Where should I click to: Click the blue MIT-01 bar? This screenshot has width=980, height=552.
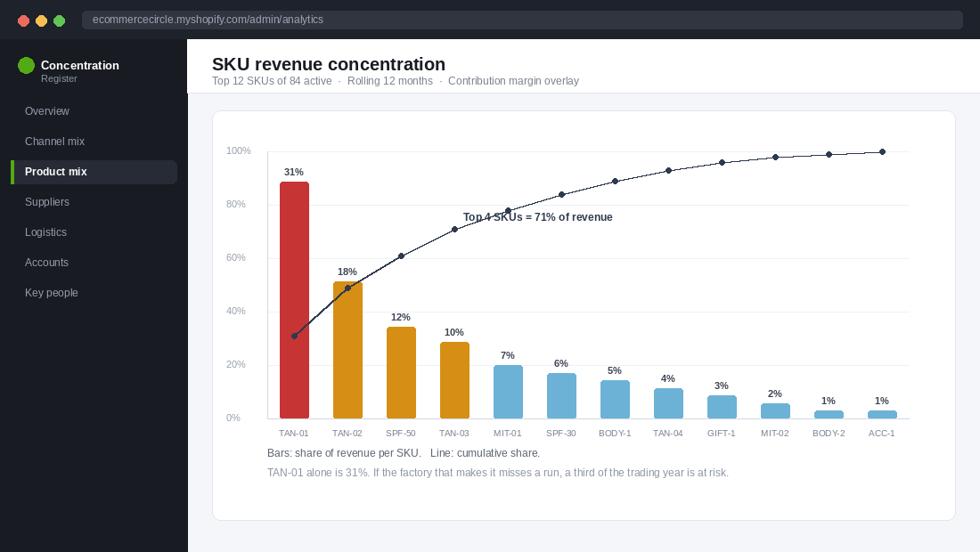508,392
